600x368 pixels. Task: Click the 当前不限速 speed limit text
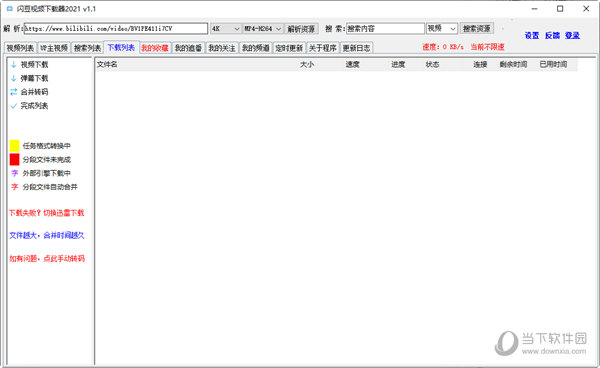[x=487, y=47]
